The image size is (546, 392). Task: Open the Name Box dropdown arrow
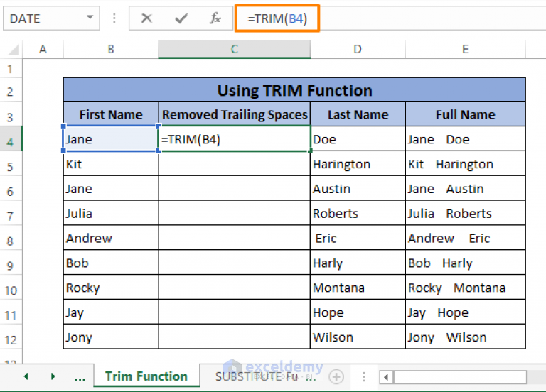click(x=90, y=17)
